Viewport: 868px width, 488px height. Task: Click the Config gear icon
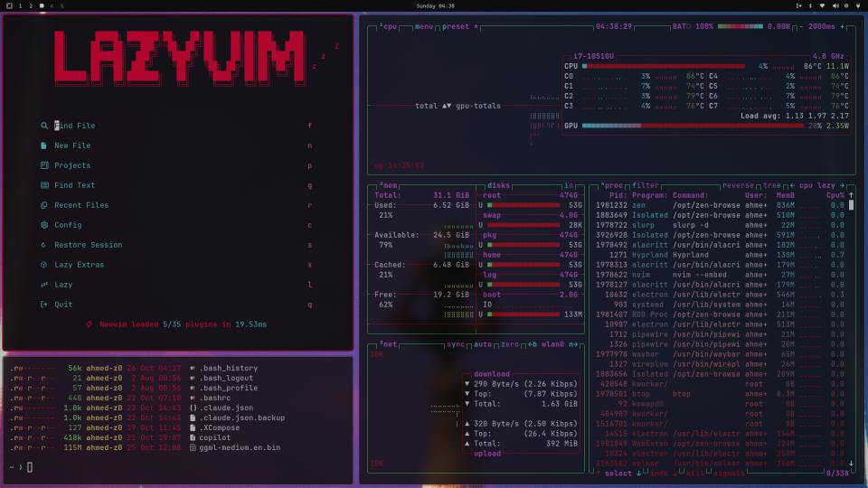[44, 225]
